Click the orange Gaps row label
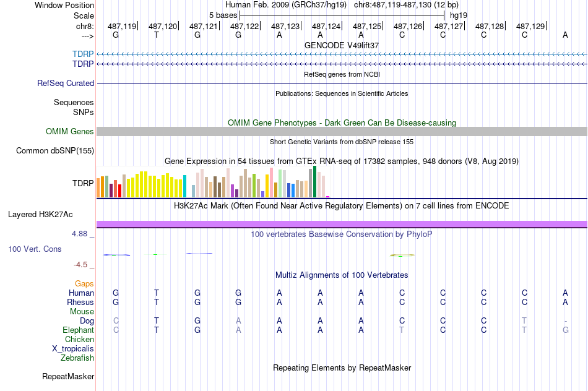The image size is (588, 391). pyautogui.click(x=84, y=284)
